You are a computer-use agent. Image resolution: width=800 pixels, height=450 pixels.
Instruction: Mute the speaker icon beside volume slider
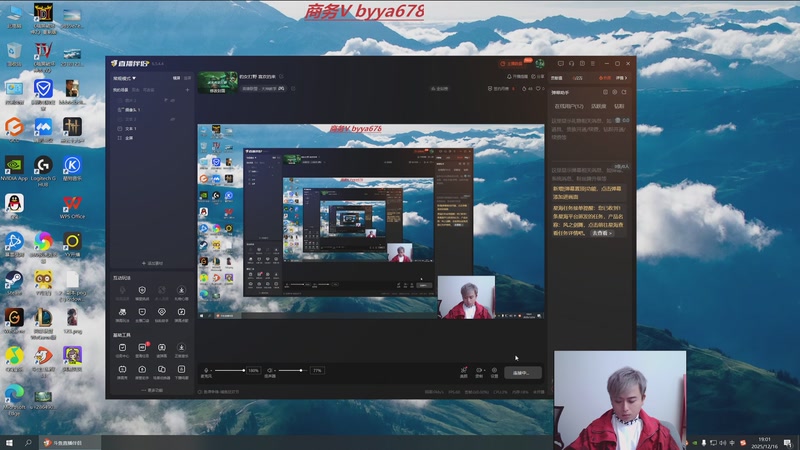point(270,370)
